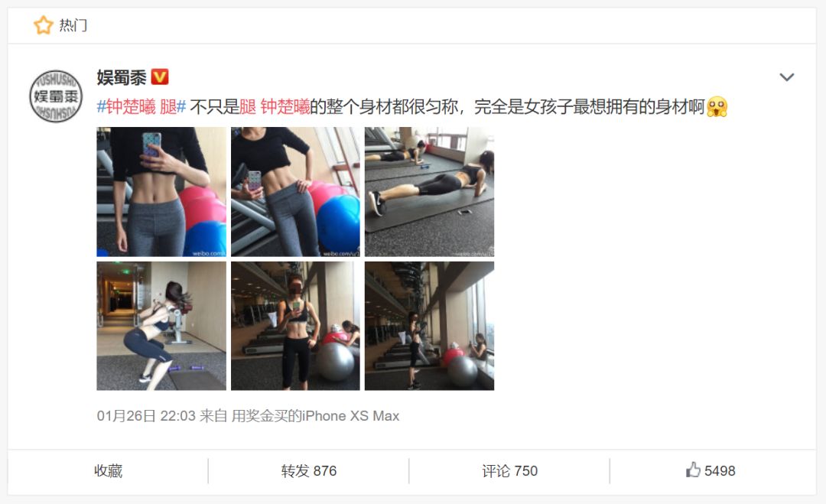
Task: Click the thumbs-up like icon
Action: pyautogui.click(x=693, y=470)
